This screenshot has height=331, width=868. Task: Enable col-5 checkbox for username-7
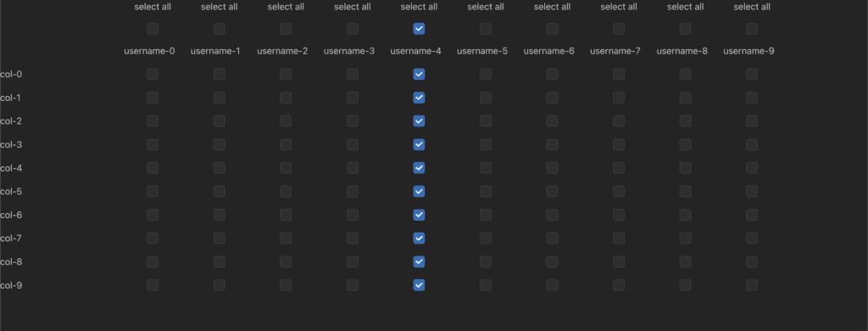pyautogui.click(x=619, y=191)
